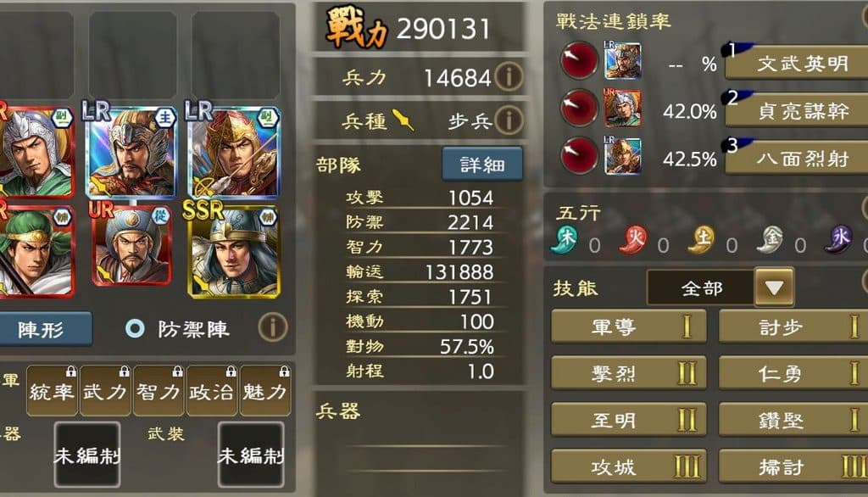This screenshot has width=868, height=497.
Task: Select the 水 water element icon
Action: click(839, 239)
